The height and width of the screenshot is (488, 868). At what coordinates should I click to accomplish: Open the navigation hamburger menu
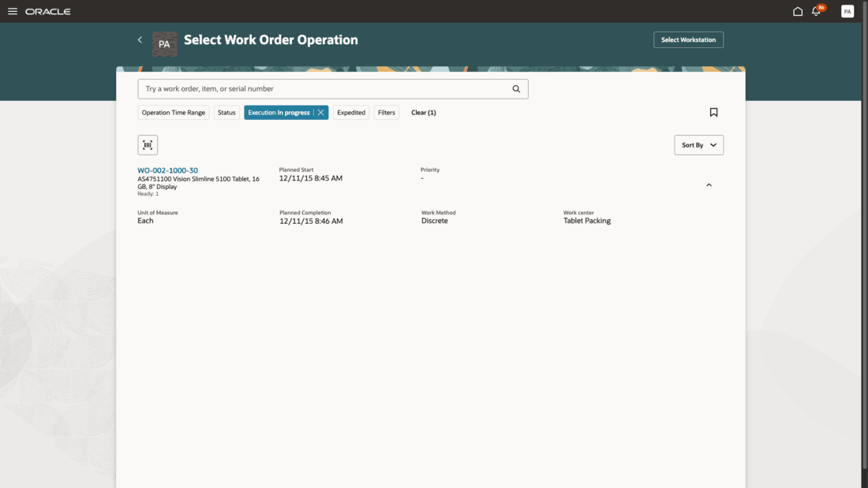12,11
